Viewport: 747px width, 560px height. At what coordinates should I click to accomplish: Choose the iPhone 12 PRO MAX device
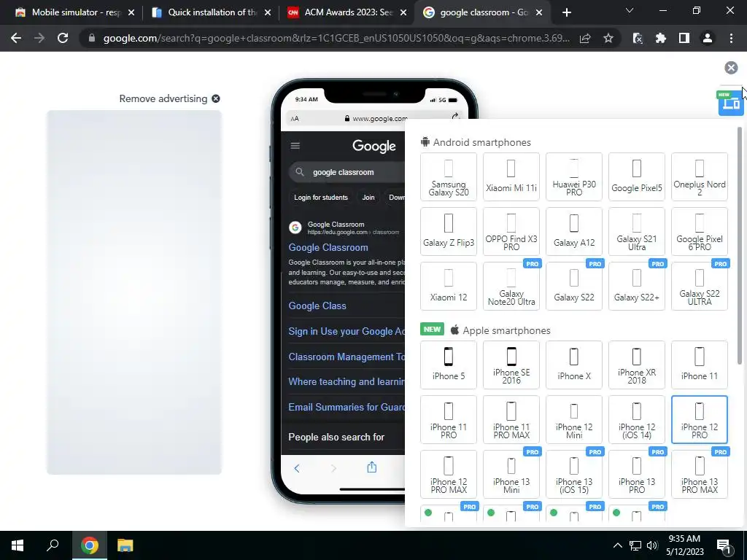pos(449,475)
